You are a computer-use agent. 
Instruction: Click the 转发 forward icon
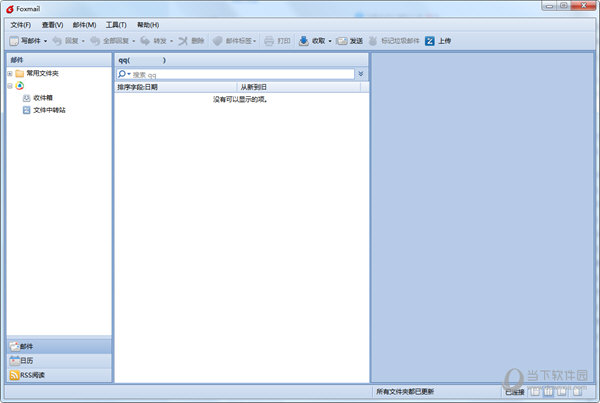pyautogui.click(x=145, y=41)
